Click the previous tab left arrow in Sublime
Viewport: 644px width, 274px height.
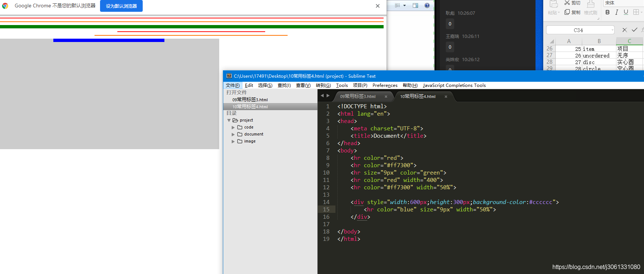pos(322,96)
